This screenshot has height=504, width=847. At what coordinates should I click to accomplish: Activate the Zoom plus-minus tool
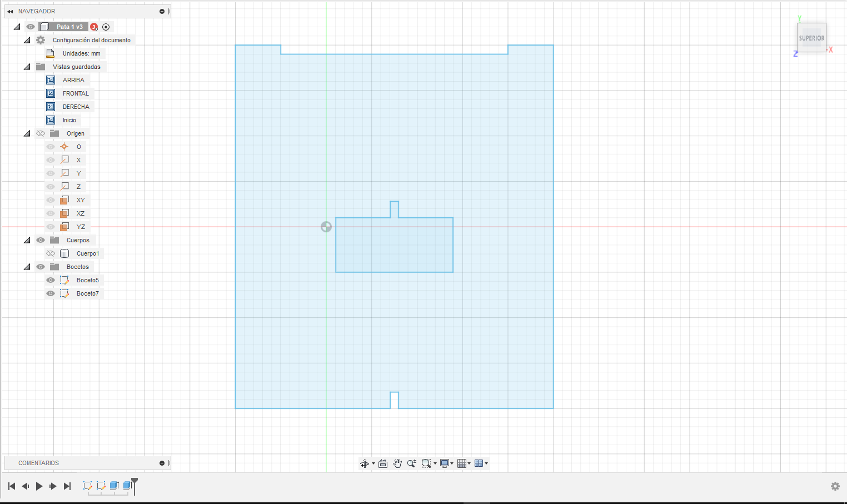click(x=412, y=463)
